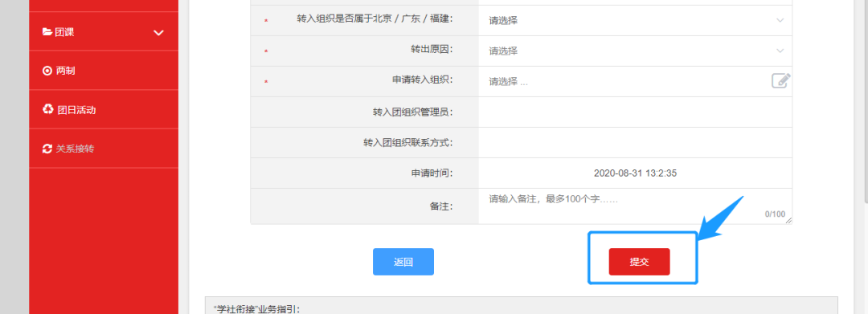The image size is (868, 314).
Task: Click the 转入团组织管理员 field
Action: (635, 112)
